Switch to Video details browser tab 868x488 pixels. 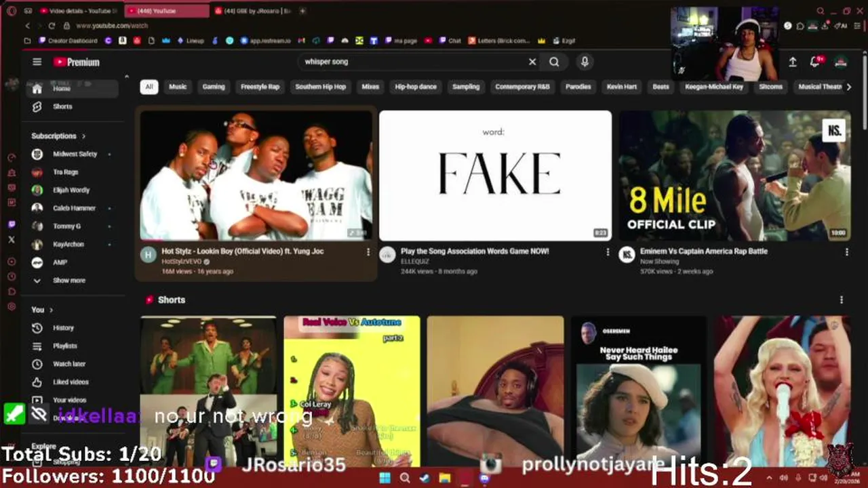pos(79,11)
